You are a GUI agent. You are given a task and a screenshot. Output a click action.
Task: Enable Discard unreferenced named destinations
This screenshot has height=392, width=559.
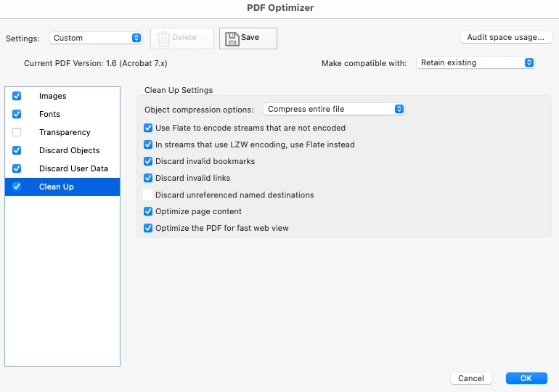tap(148, 195)
